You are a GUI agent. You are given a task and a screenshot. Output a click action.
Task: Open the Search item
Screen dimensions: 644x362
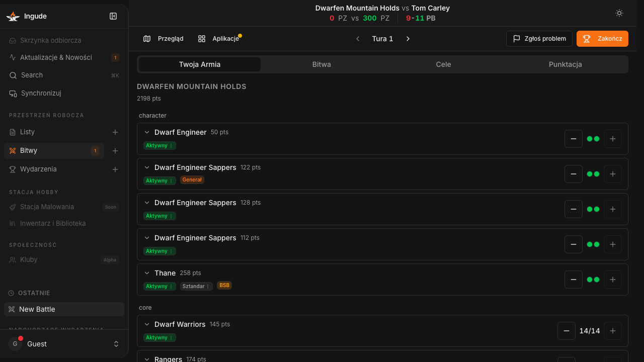pos(64,75)
